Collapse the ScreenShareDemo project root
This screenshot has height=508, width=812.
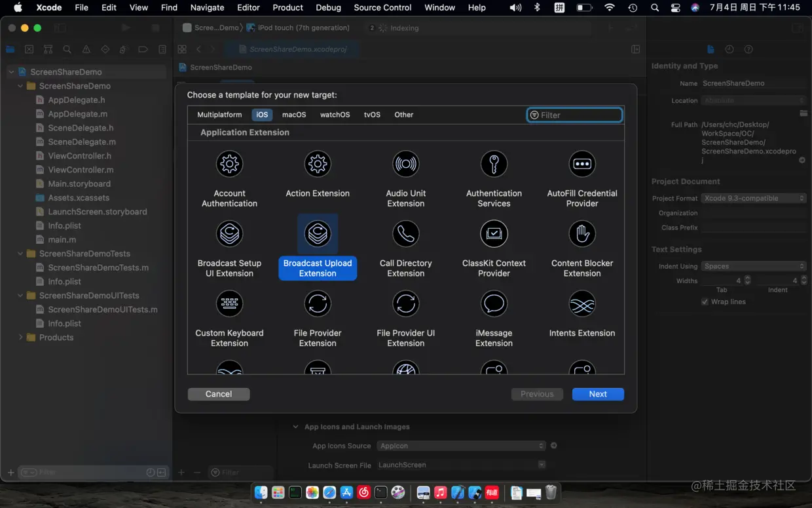tap(12, 72)
